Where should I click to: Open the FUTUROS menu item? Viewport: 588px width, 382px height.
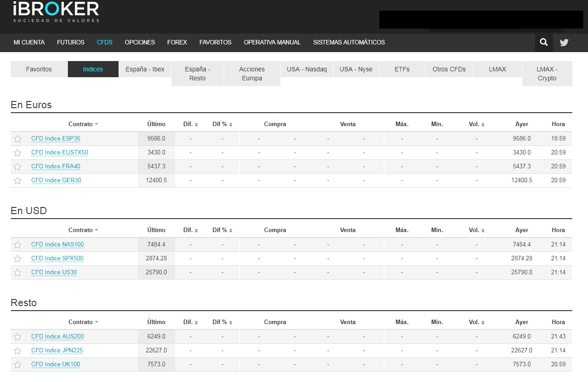pos(71,42)
